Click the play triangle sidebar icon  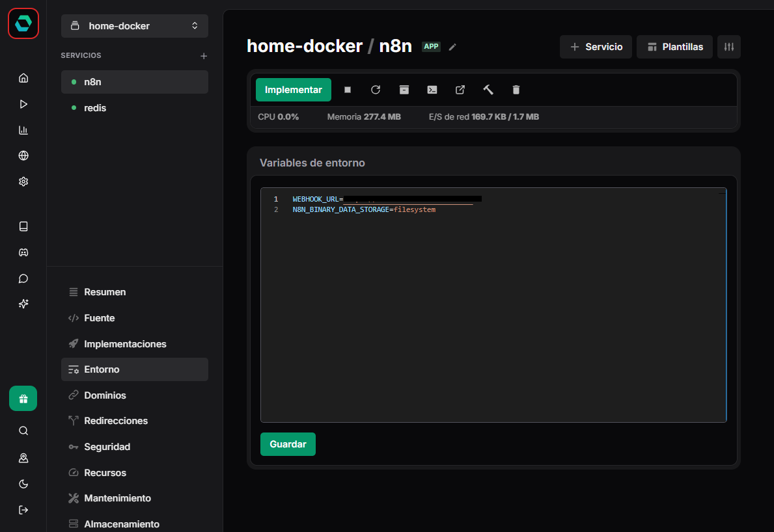click(23, 104)
